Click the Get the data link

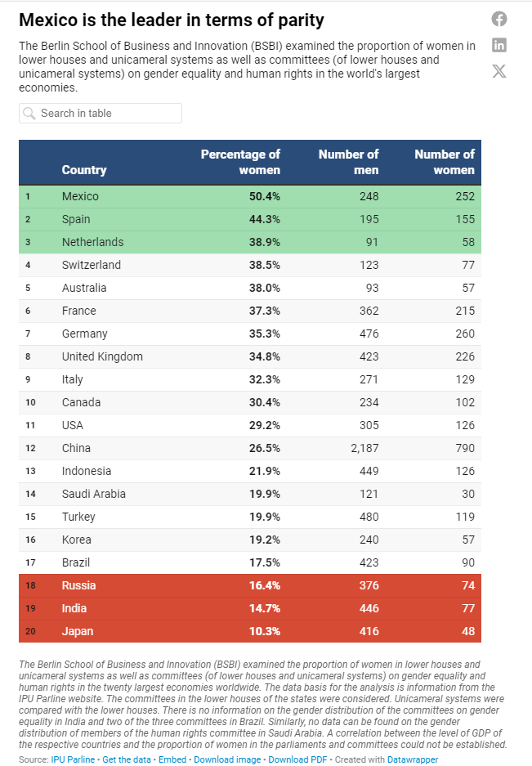[x=127, y=759]
